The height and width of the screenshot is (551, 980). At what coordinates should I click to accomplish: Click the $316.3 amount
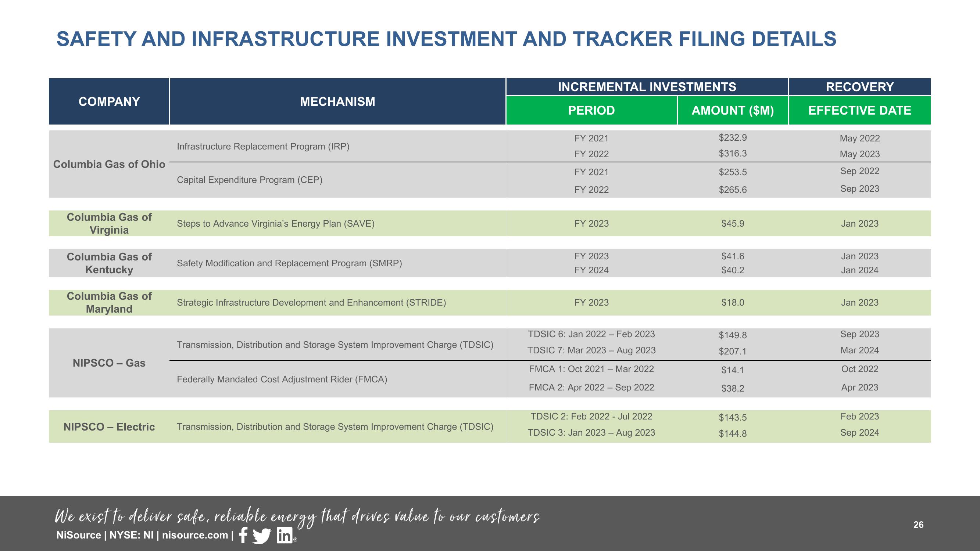tap(733, 154)
